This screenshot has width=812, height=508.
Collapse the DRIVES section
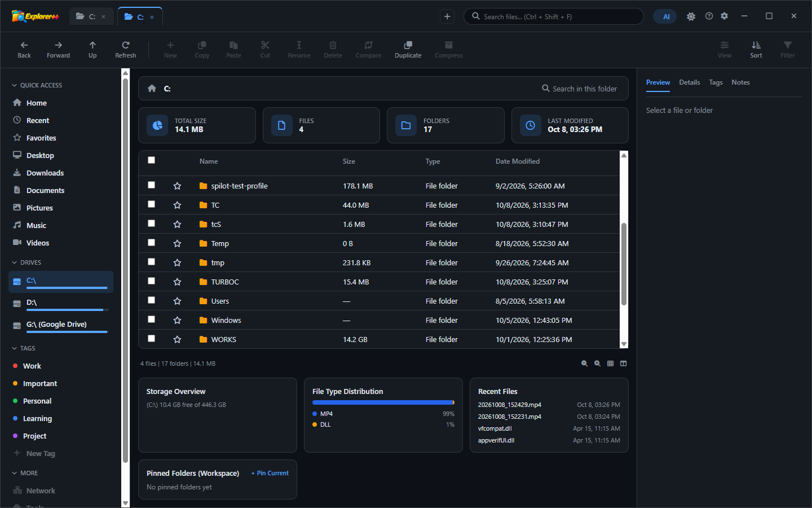click(15, 262)
